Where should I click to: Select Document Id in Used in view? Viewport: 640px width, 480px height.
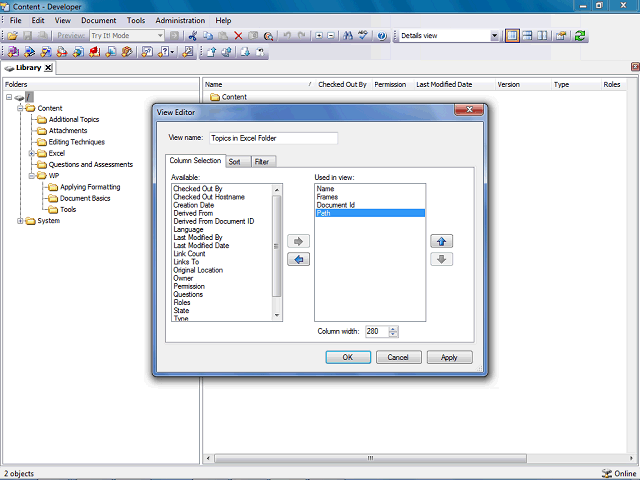336,205
